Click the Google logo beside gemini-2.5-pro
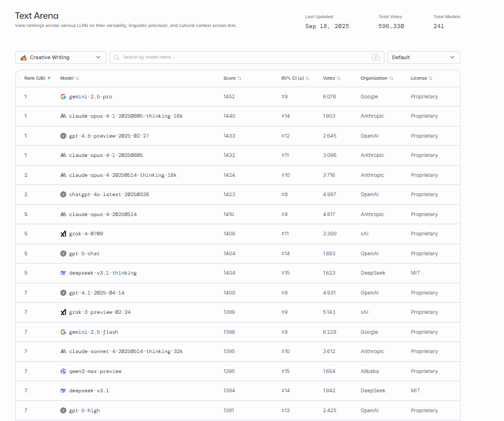The width and height of the screenshot is (504, 421). tap(63, 97)
